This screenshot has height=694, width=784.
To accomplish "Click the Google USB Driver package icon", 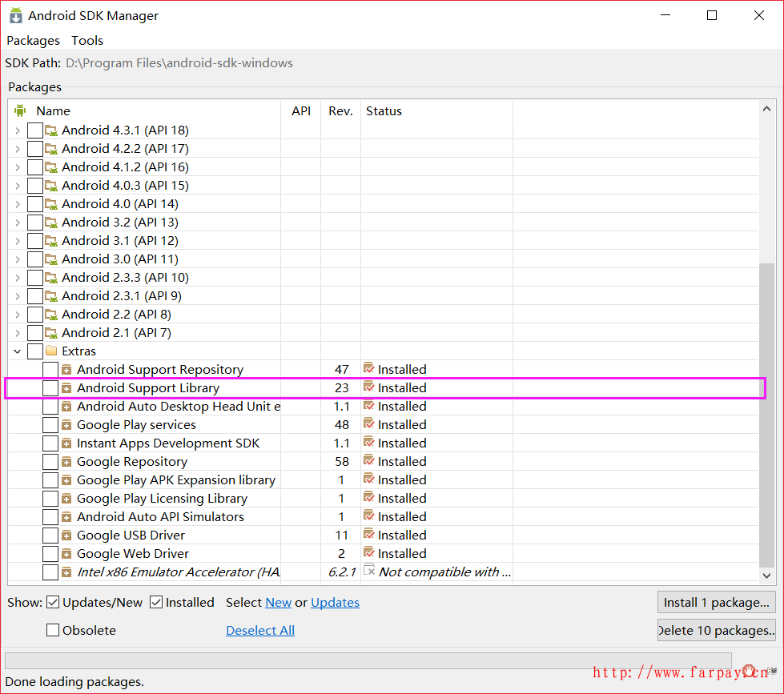I will (x=66, y=536).
